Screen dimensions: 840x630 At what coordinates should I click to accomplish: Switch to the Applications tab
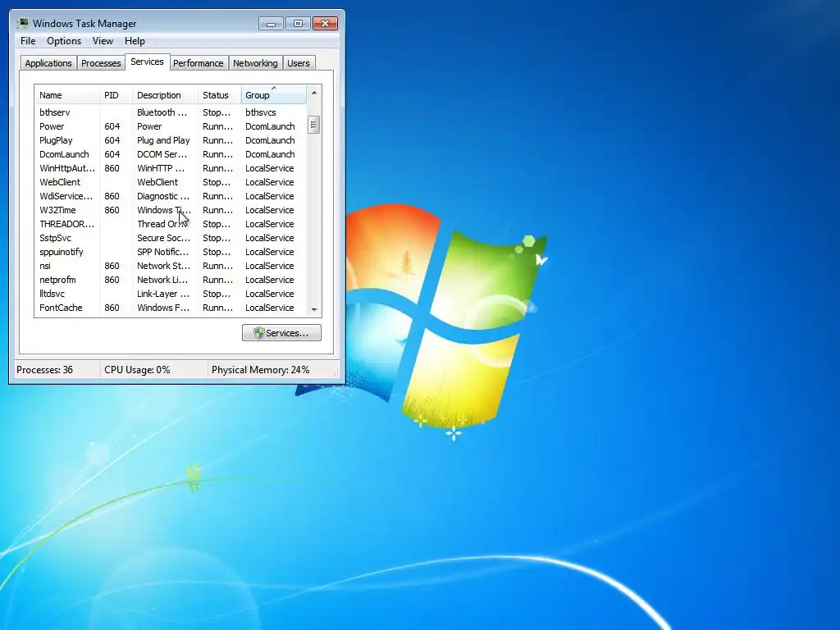pos(48,63)
